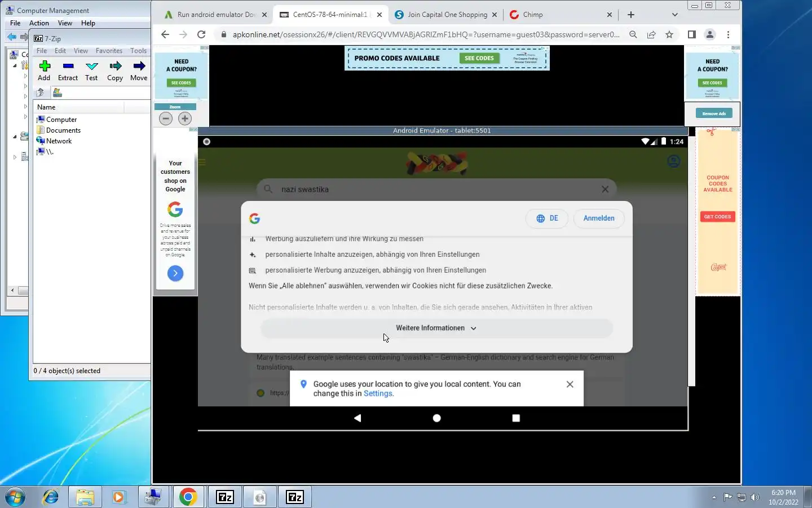Show hidden tray icons arrow
Screen dimensions: 812x508
[x=714, y=497]
